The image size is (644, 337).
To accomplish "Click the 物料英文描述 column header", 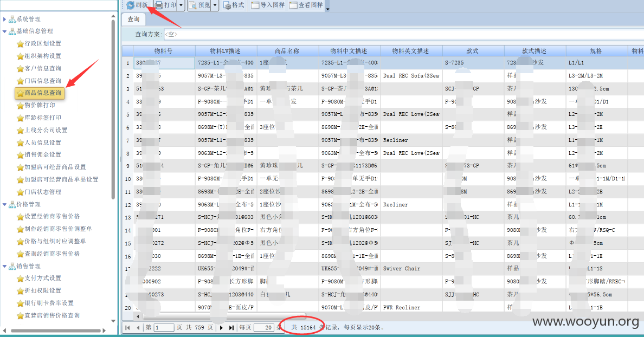I will pyautogui.click(x=411, y=51).
